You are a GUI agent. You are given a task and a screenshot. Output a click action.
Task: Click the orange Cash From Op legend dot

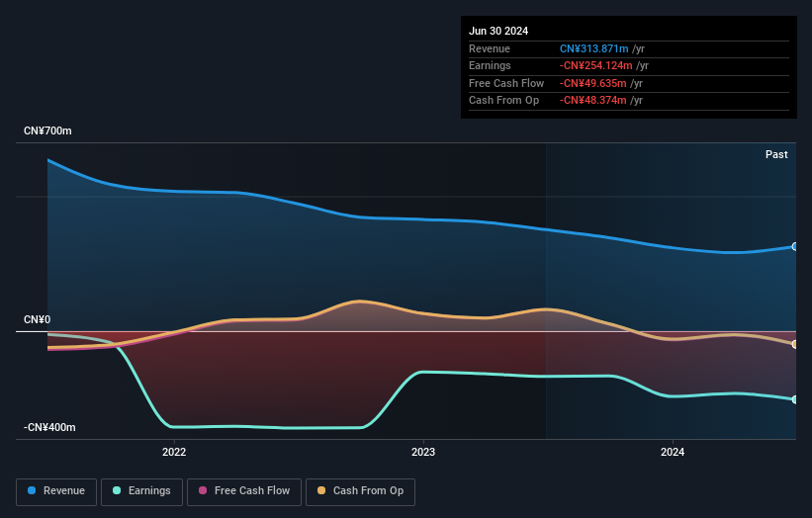click(321, 490)
